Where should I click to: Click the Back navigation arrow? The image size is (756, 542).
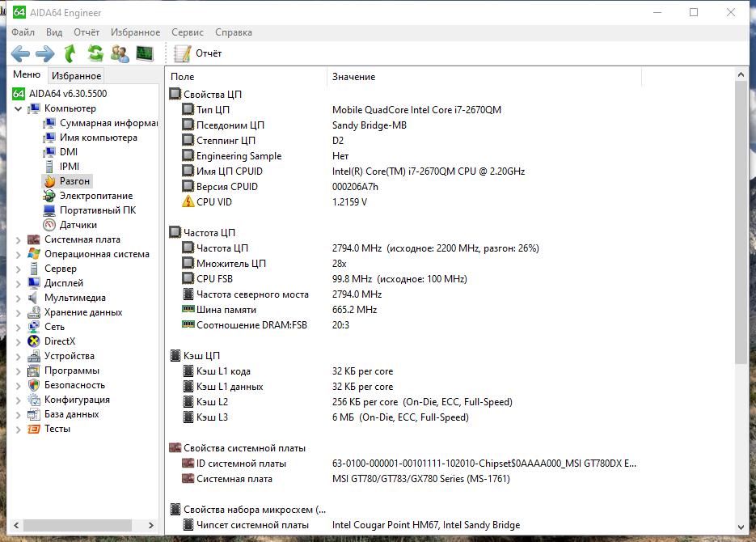point(20,53)
